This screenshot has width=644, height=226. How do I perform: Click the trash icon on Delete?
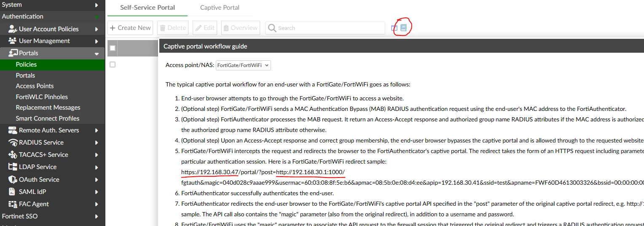tap(163, 28)
